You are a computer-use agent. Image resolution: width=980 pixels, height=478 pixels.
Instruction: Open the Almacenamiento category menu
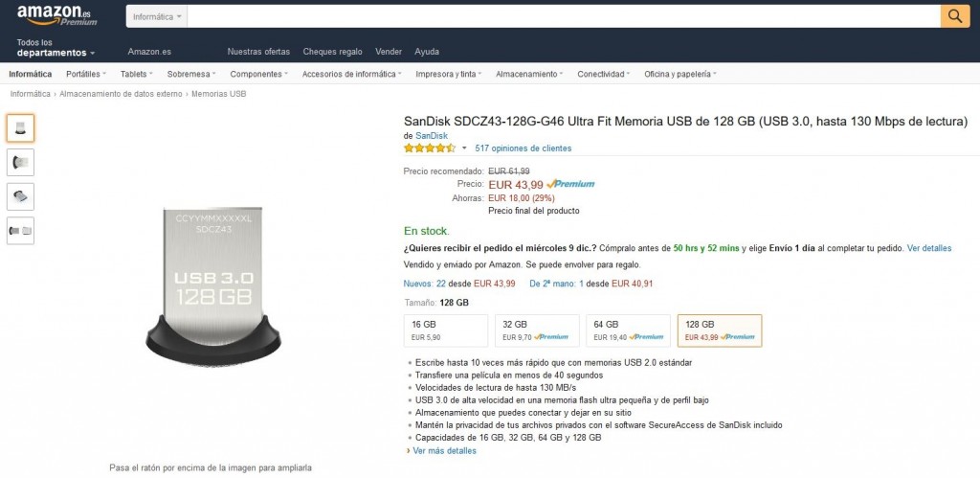coord(528,74)
